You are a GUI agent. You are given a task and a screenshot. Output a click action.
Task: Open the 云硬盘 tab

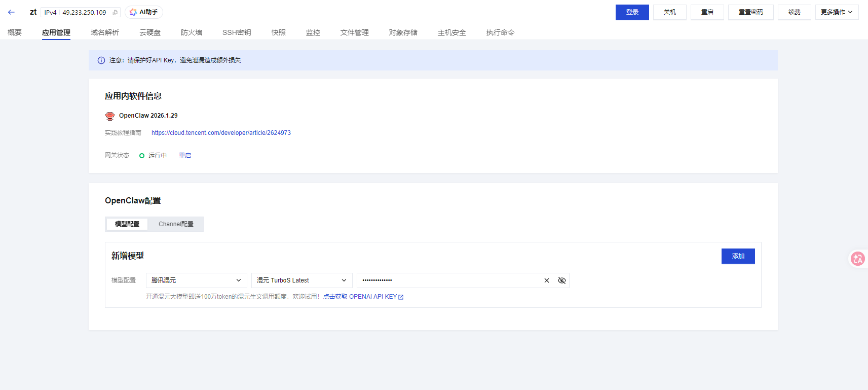[150, 32]
